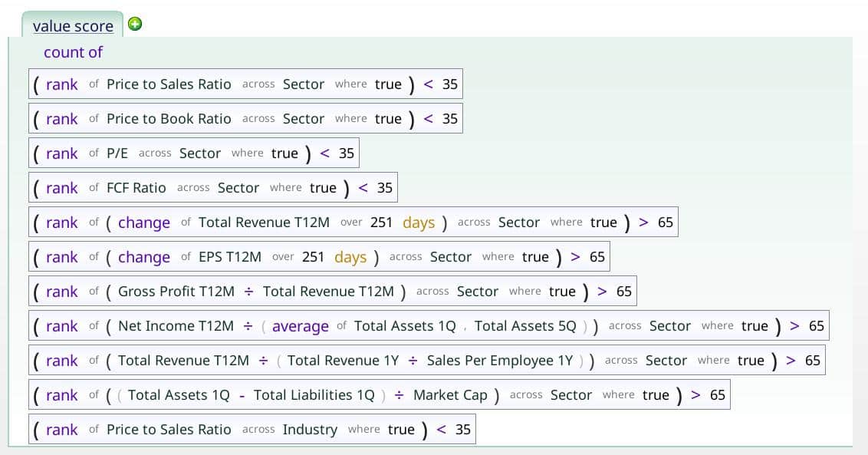
Task: Click the Total Liabilities 1Q field
Action: 314,395
